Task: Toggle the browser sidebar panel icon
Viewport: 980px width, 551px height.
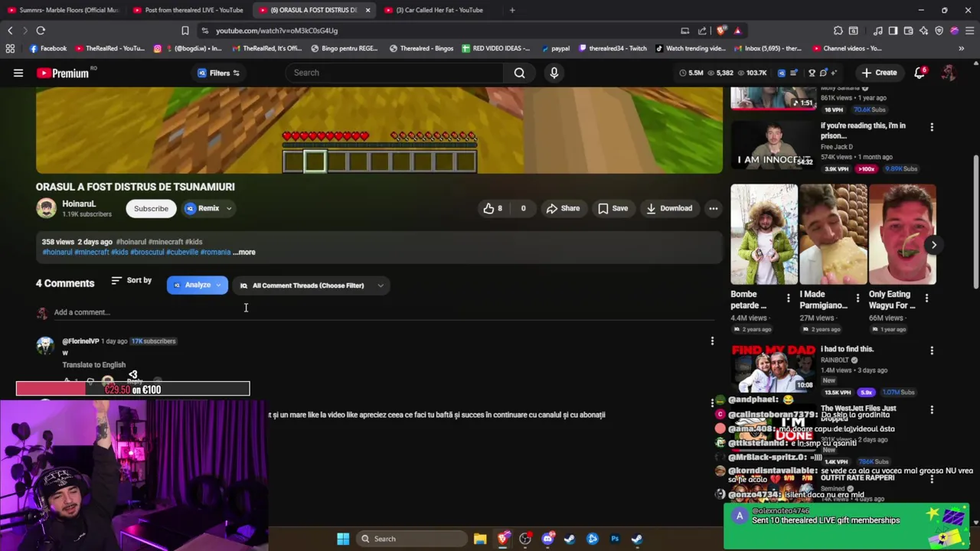Action: pos(893,31)
